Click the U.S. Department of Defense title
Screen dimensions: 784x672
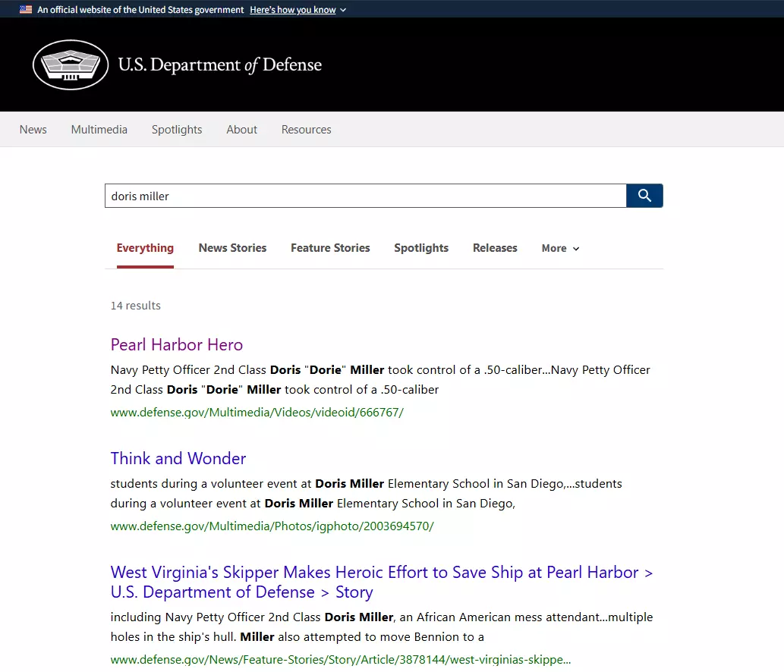(219, 65)
